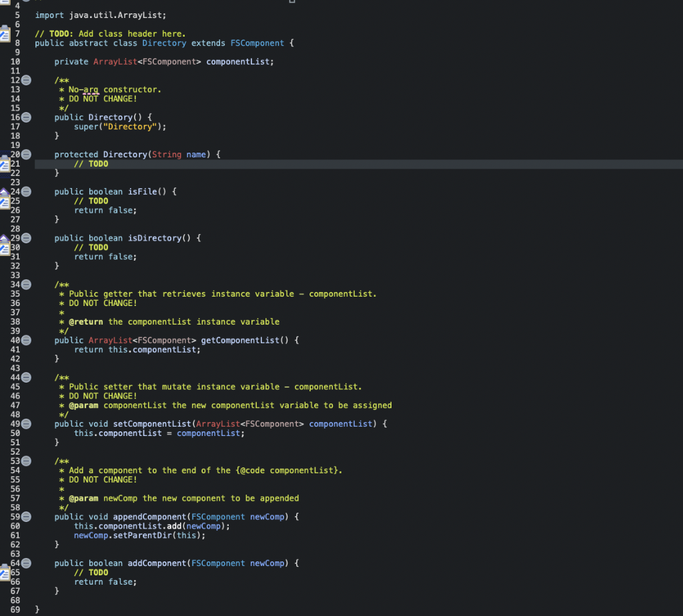This screenshot has height=616, width=683.
Task: Click the FSComponent type name on line 8
Action: (257, 43)
